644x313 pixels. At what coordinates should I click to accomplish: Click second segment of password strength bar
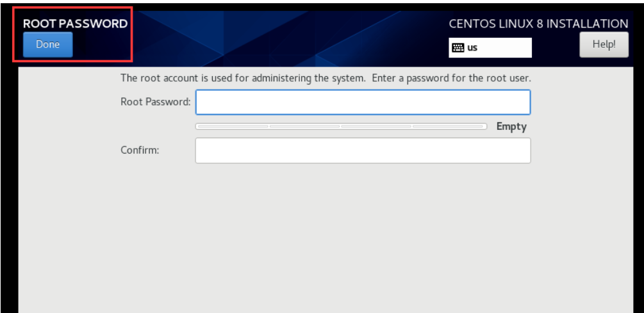(304, 127)
